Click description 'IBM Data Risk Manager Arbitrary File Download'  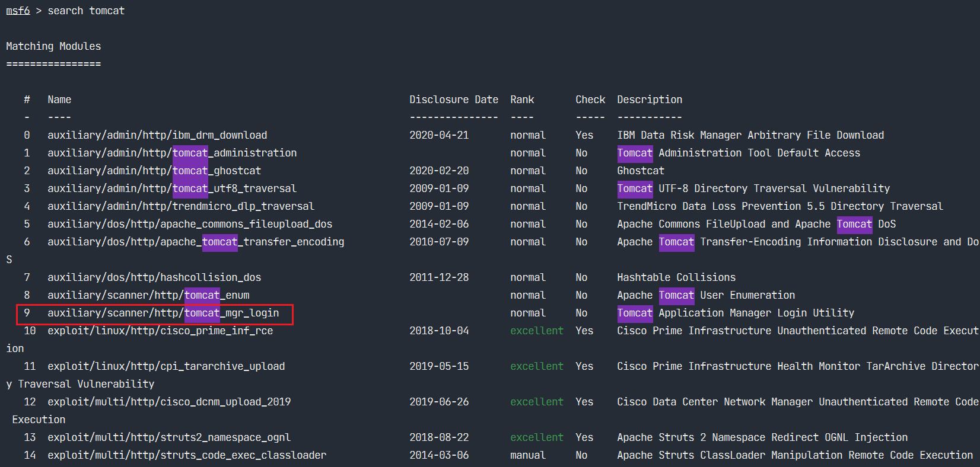[x=750, y=135]
